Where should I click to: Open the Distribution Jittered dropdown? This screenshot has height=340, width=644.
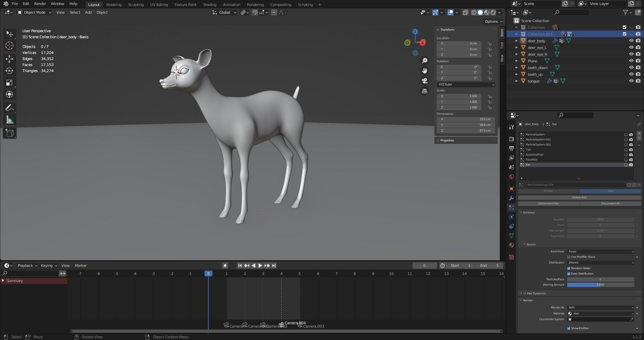(600, 263)
